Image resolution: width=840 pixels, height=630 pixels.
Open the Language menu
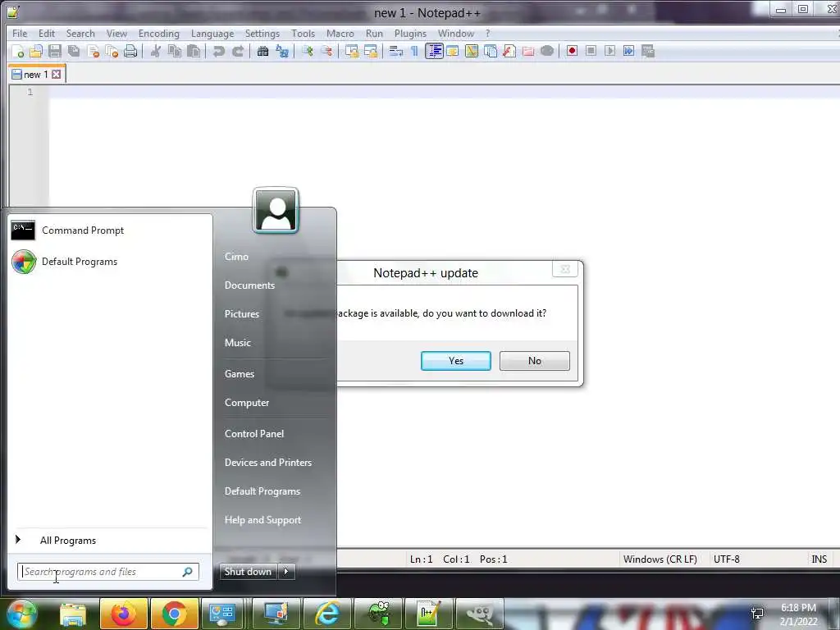(212, 33)
